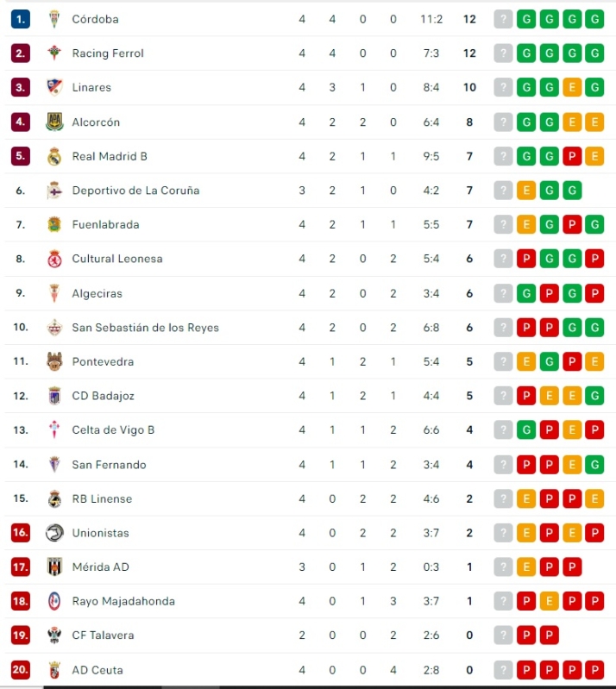Click Real Madrid B's red P result badge

571,156
